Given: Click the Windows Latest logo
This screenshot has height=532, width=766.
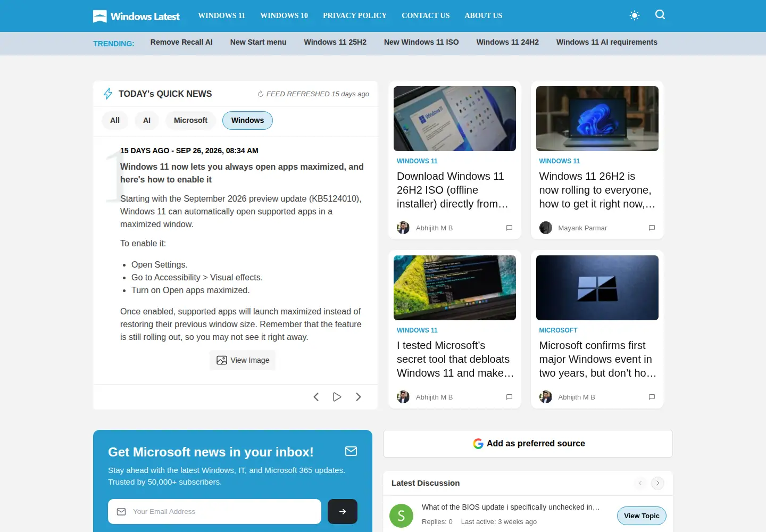Looking at the screenshot, I should [136, 16].
